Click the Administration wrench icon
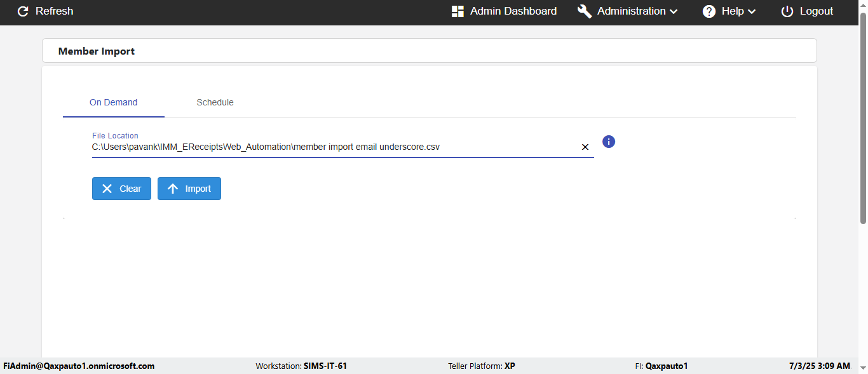Viewport: 868px width, 374px height. pyautogui.click(x=585, y=11)
